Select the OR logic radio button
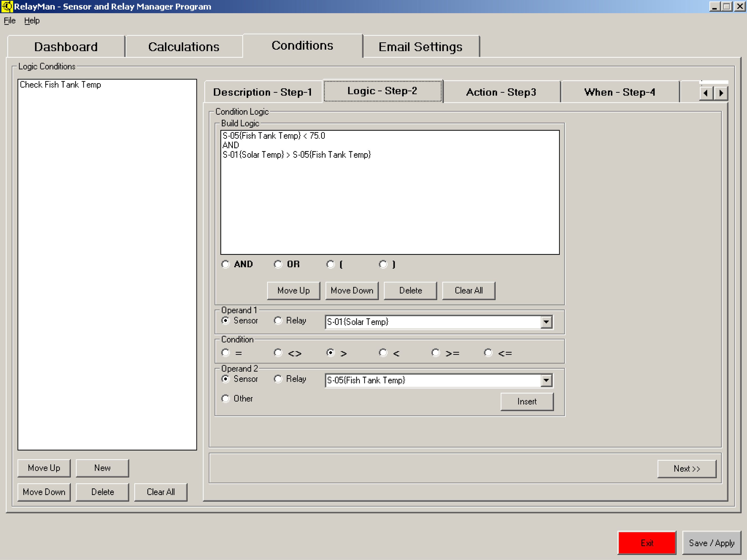 278,264
